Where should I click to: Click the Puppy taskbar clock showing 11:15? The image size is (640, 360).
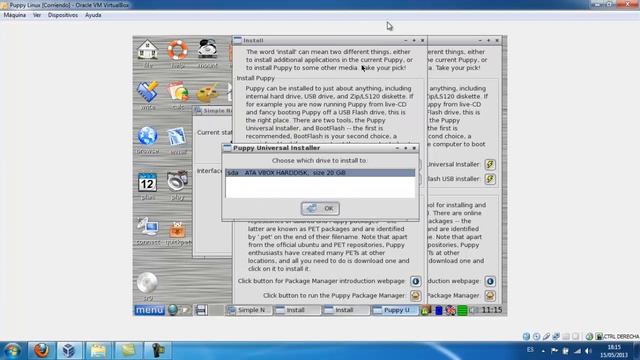click(x=492, y=310)
